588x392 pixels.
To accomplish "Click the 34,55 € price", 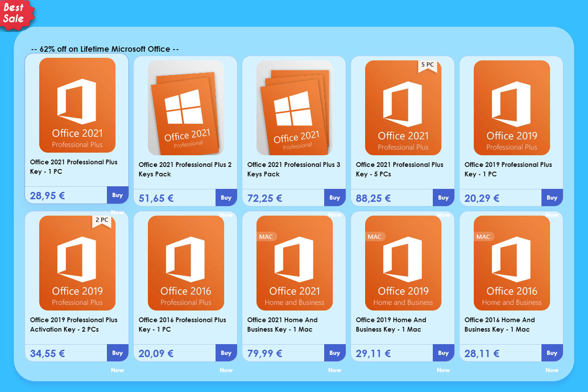I will click(x=48, y=353).
